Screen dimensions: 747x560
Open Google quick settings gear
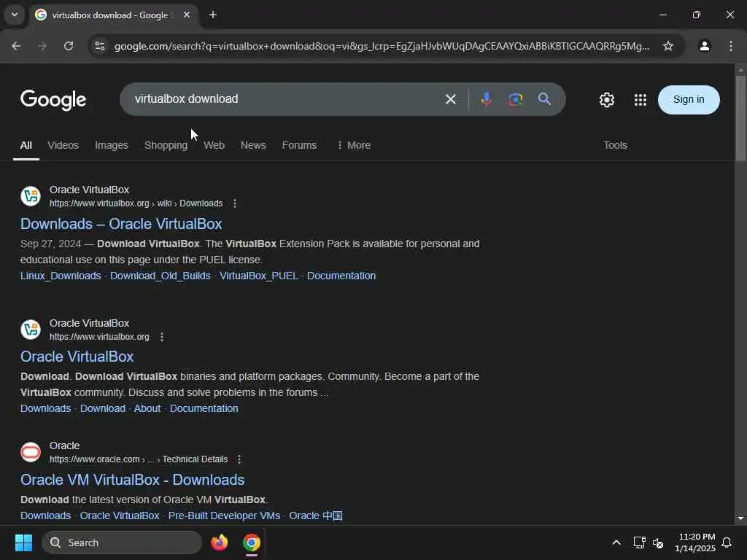click(x=606, y=100)
